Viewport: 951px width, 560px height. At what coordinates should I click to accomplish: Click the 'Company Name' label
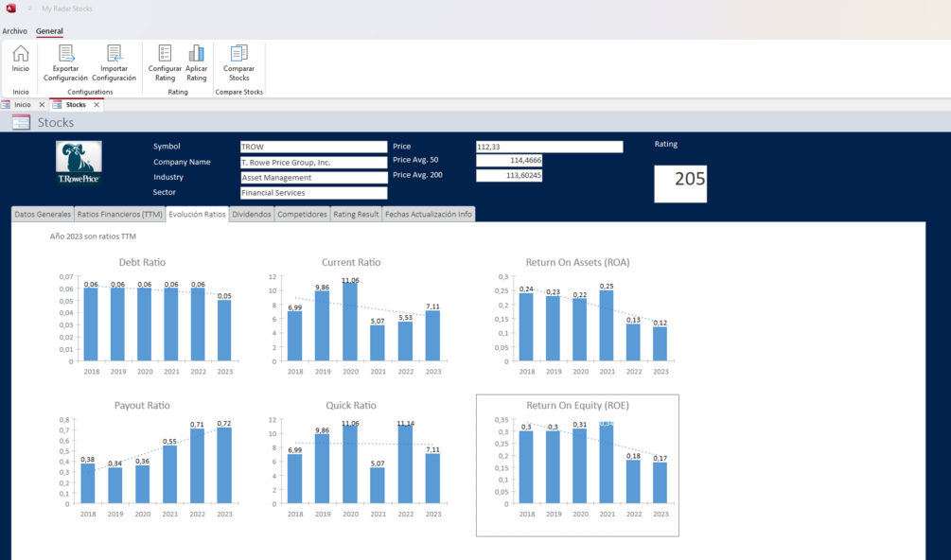coord(182,162)
